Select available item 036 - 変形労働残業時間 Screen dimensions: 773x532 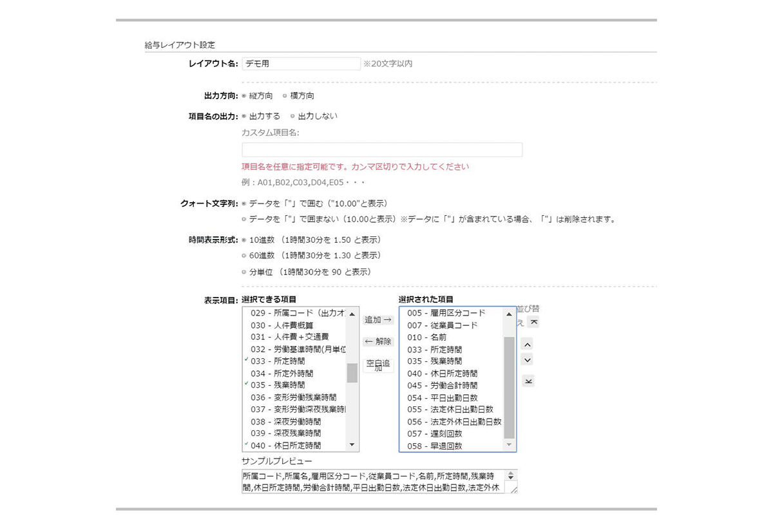295,397
